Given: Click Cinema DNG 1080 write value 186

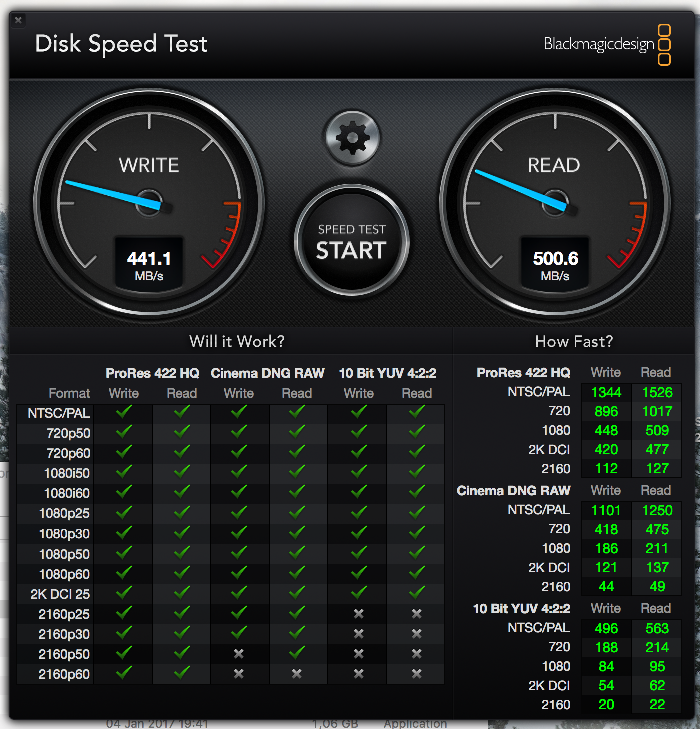Looking at the screenshot, I should click(606, 548).
